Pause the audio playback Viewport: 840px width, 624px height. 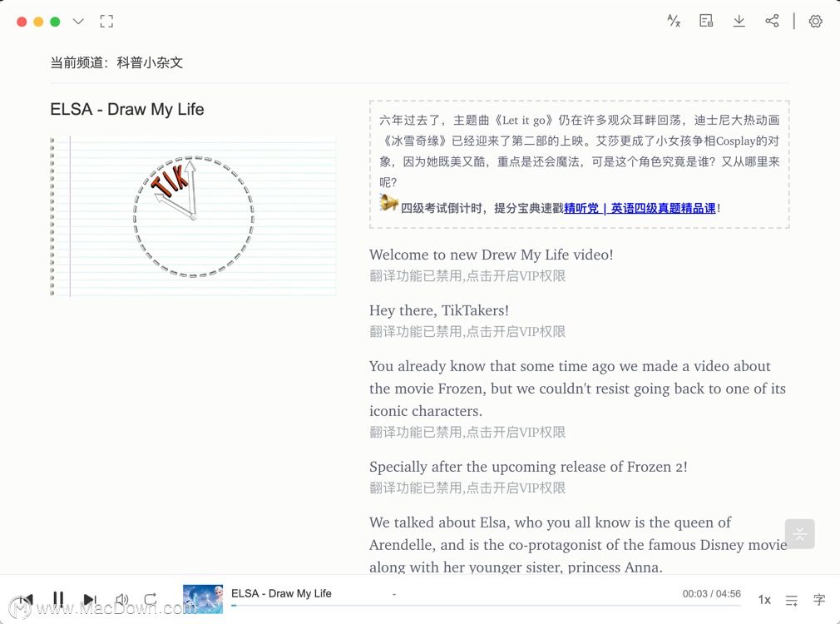coord(58,599)
